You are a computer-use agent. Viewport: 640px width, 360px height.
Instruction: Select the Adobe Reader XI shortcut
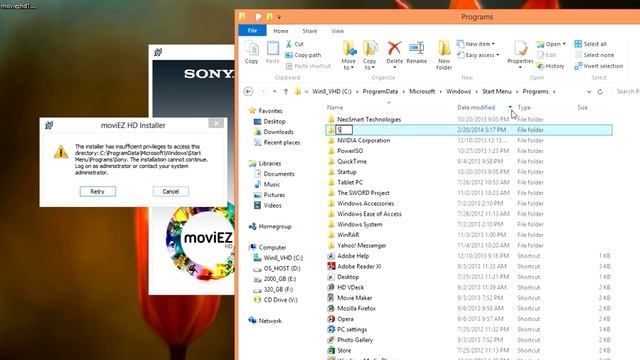354,266
